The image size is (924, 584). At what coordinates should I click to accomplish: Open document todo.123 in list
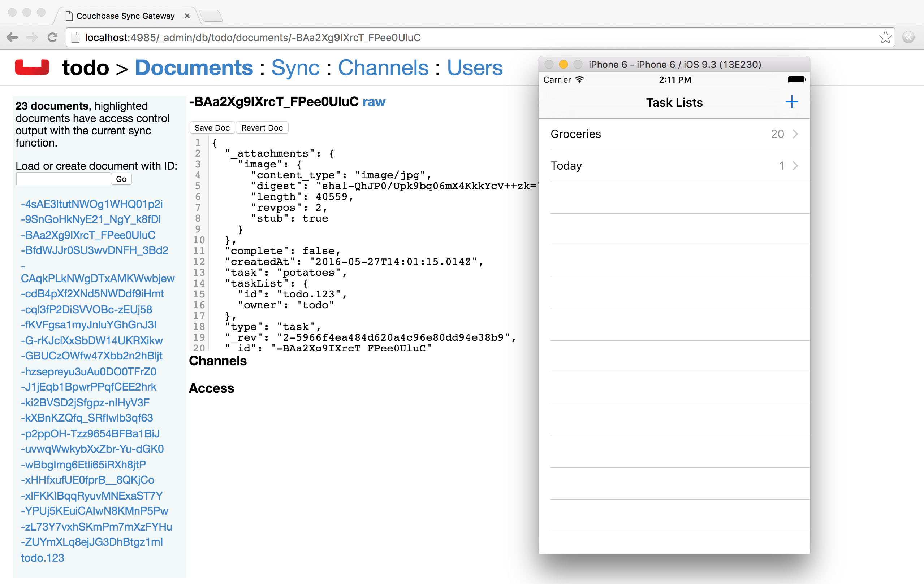43,558
